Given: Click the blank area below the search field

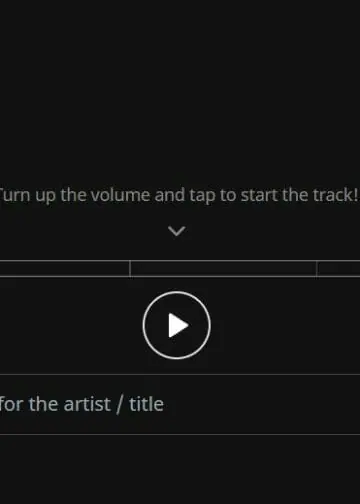Looking at the screenshot, I should (x=180, y=469).
